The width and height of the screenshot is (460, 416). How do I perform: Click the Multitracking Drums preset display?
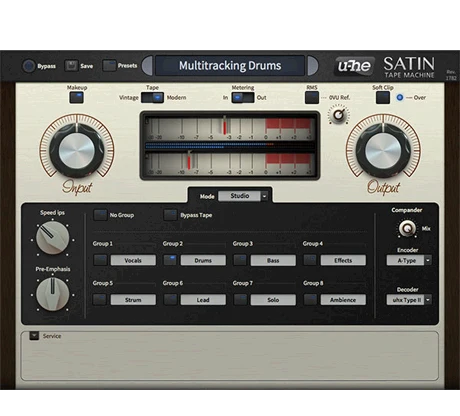(x=230, y=66)
